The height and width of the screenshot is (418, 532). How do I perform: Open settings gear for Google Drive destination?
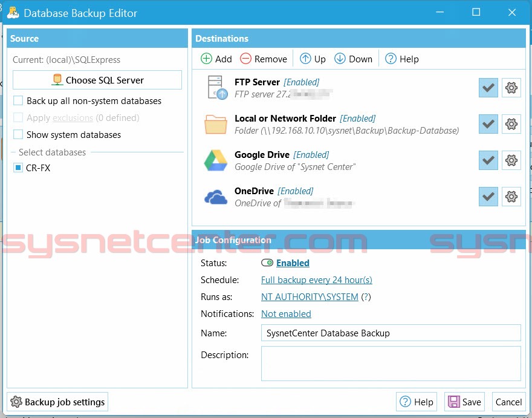[x=511, y=160]
